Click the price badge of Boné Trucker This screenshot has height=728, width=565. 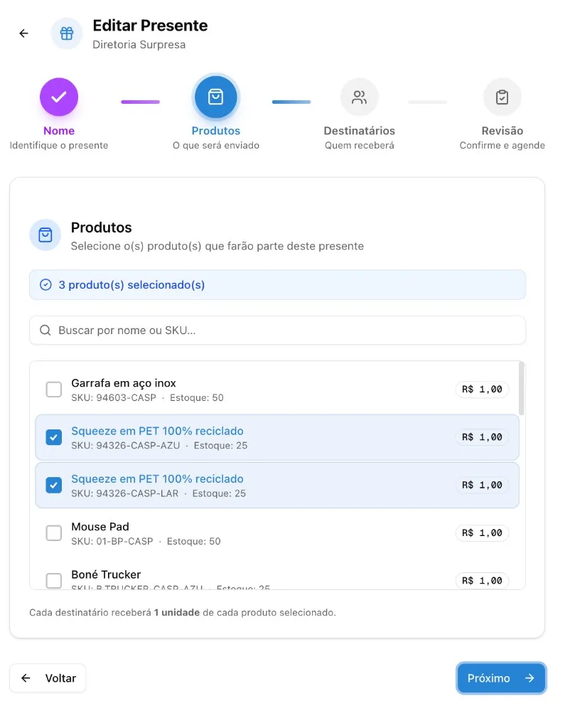[482, 581]
